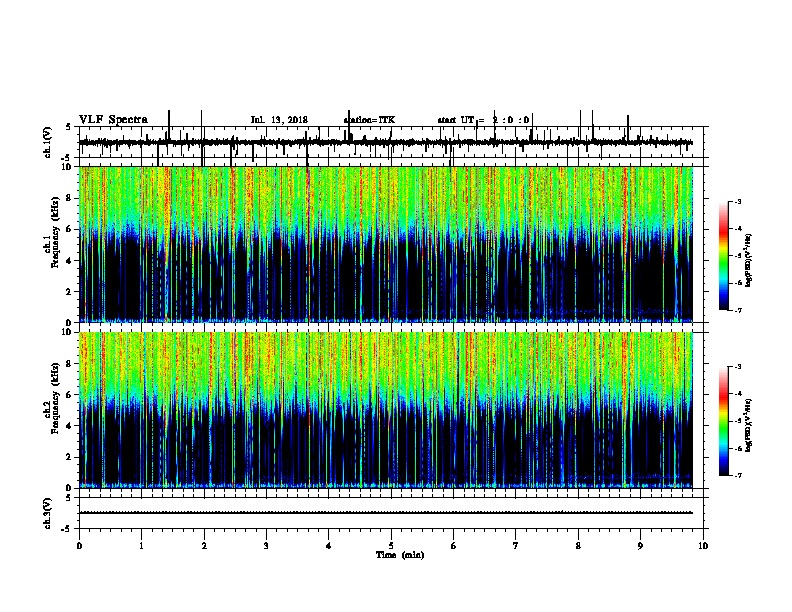Click the "2" kHz tick on ch.2 frequency axis
The image size is (792, 612).
coord(69,457)
